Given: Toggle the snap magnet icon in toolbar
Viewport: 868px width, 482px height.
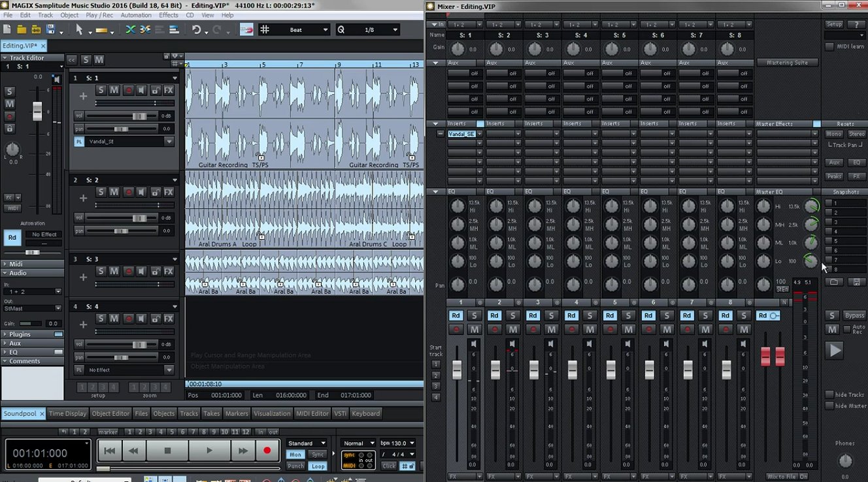Looking at the screenshot, I should tap(246, 29).
